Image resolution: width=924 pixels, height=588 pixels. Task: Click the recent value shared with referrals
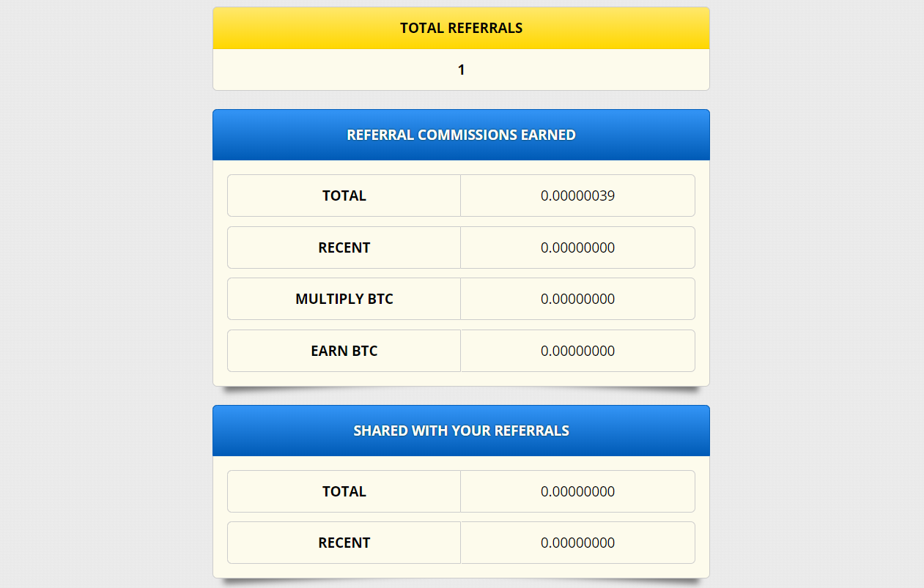577,543
